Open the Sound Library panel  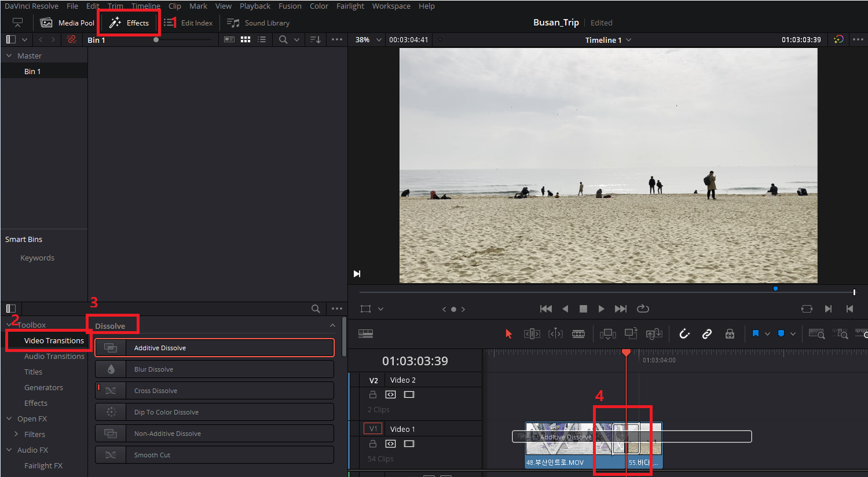click(258, 23)
